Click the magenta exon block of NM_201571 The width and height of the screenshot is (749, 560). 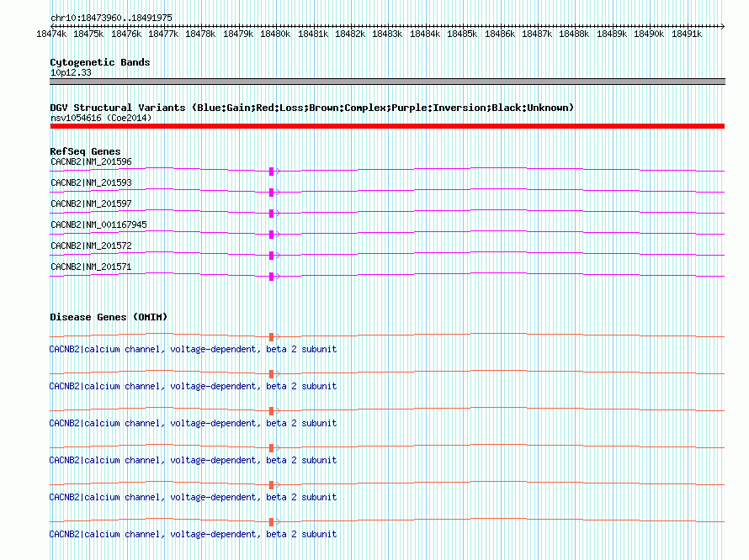(x=271, y=277)
